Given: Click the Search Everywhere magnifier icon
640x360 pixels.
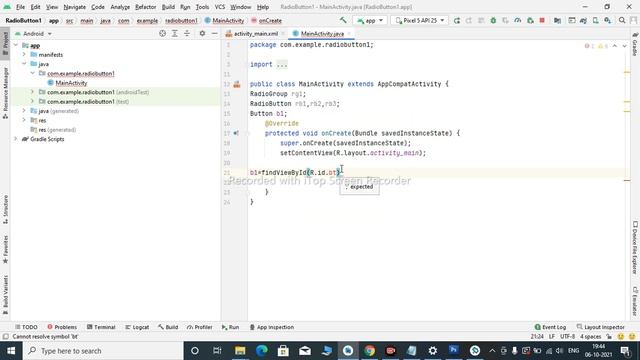Looking at the screenshot, I should click(x=622, y=20).
